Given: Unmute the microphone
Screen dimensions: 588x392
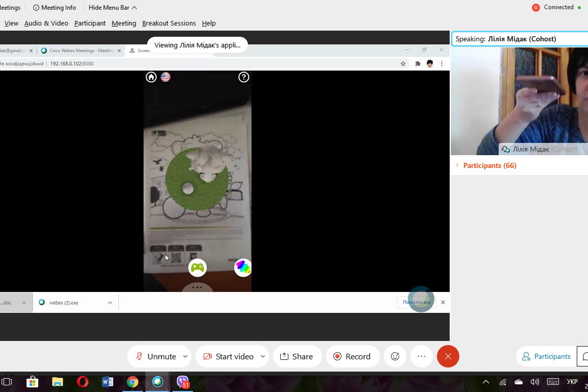Looking at the screenshot, I should 156,356.
